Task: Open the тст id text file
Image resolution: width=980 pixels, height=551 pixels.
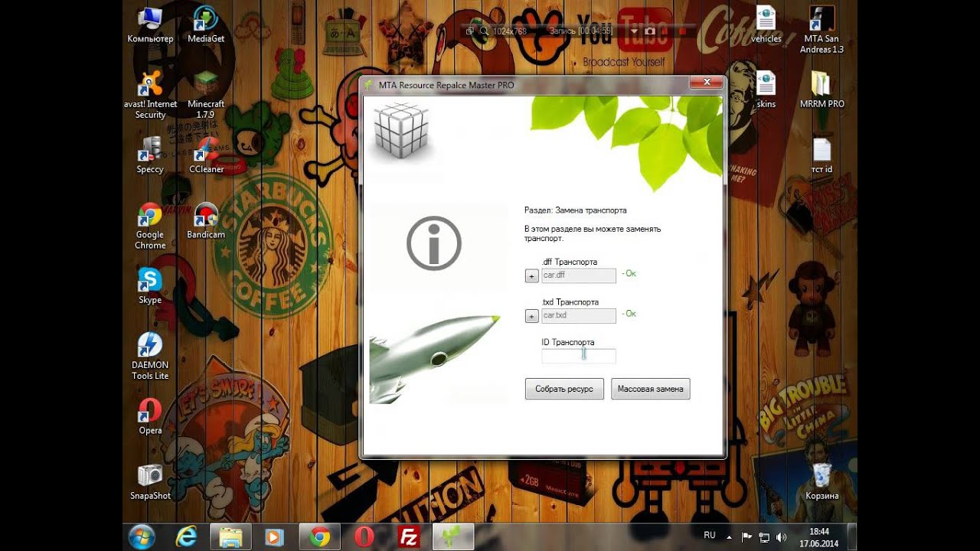Action: 822,155
